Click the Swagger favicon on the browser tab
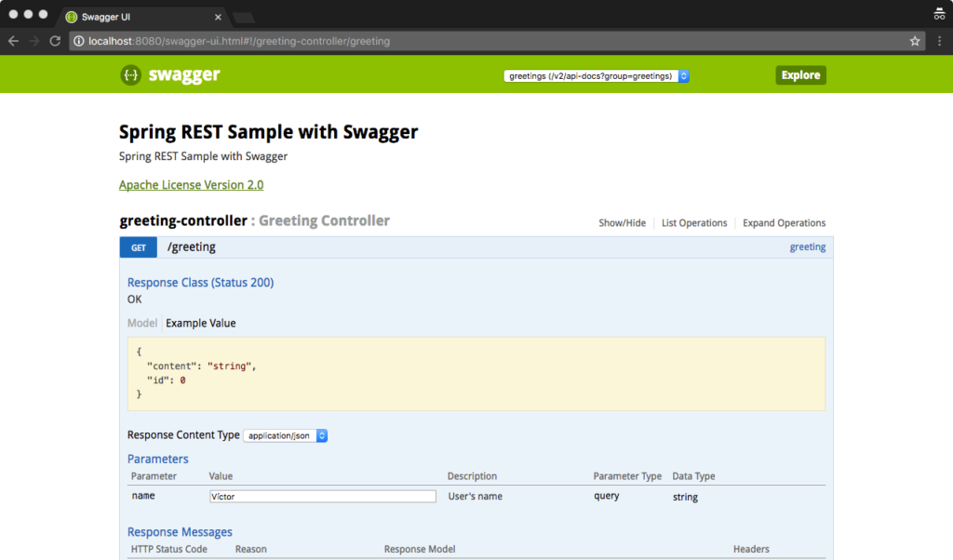The image size is (953, 560). click(70, 16)
